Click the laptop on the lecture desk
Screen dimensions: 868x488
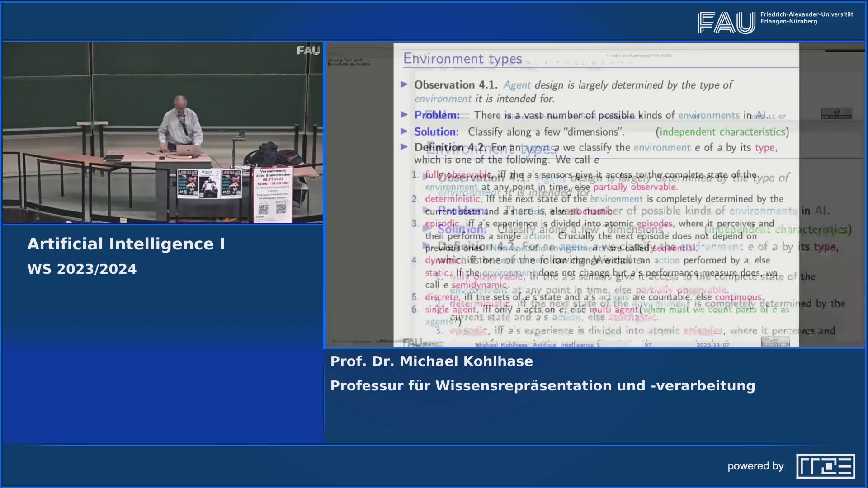[x=188, y=150]
